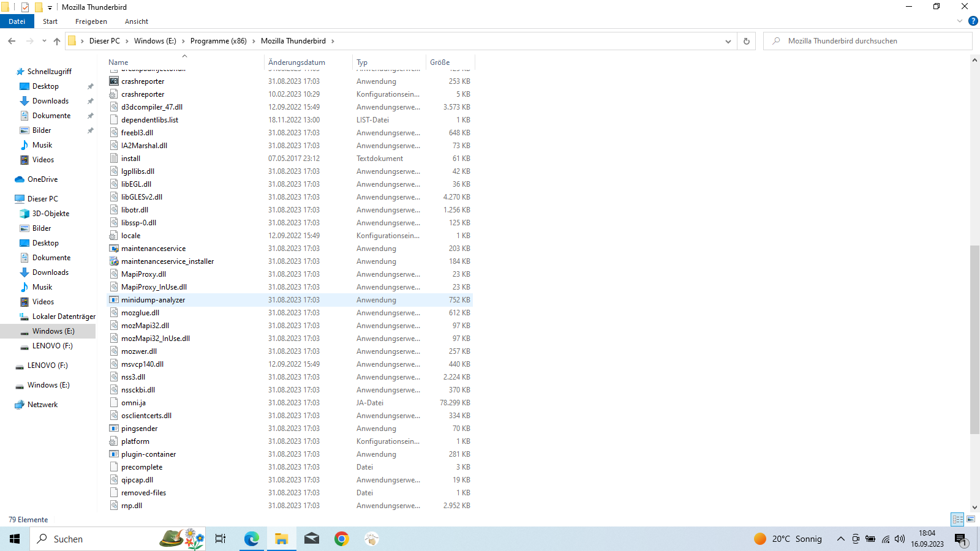The image size is (980, 551).
Task: Select 3D-Objekte in the navigation pane
Action: click(51, 214)
